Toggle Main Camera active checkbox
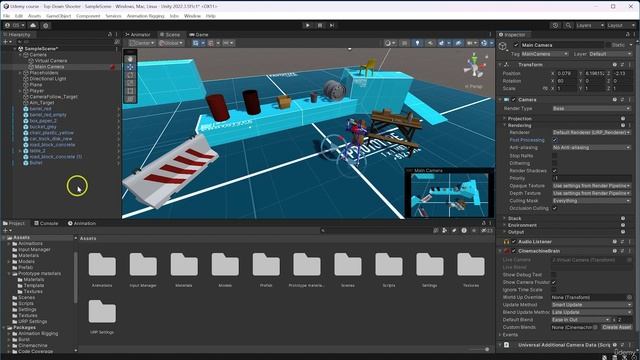The image size is (640, 360). (x=516, y=45)
